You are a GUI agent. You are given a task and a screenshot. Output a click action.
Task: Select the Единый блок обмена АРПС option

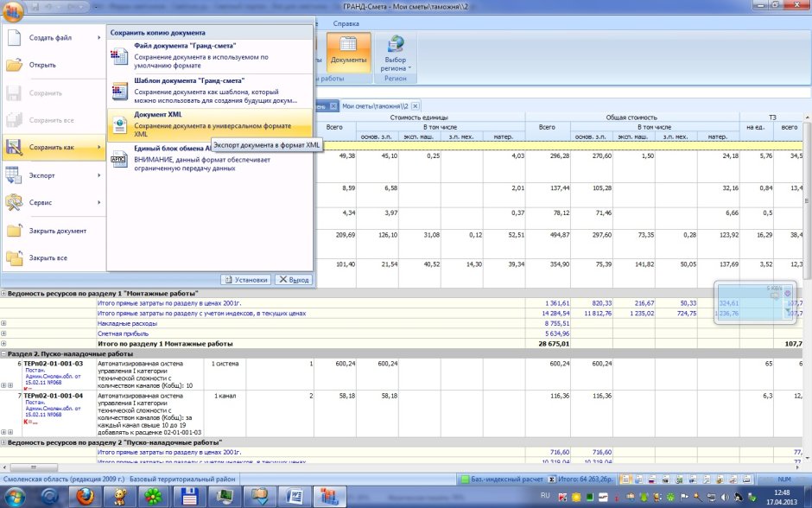tap(210, 158)
